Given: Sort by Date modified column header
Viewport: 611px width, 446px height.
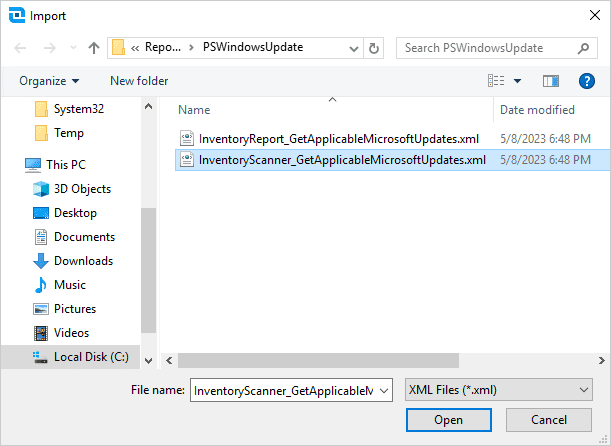Looking at the screenshot, I should pyautogui.click(x=537, y=110).
